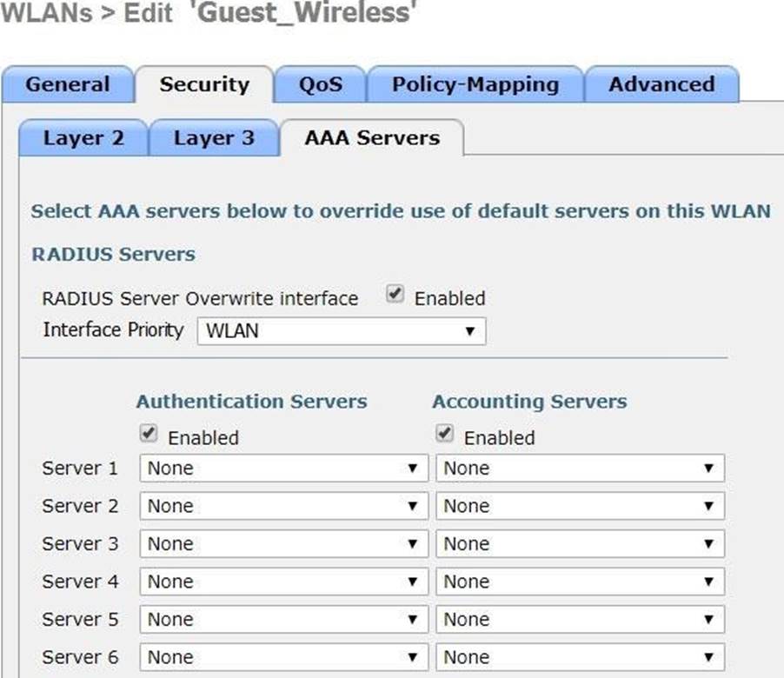Go to the Advanced tab
The image size is (784, 678).
tap(661, 85)
